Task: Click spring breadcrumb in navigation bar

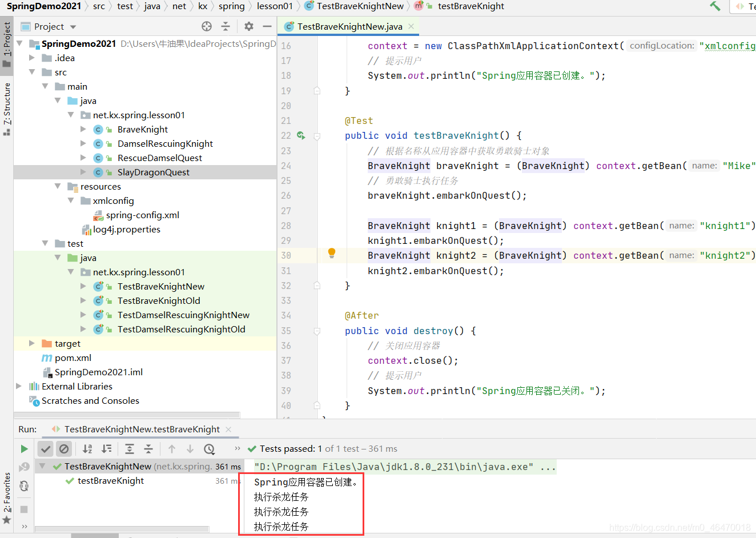Action: (x=231, y=6)
